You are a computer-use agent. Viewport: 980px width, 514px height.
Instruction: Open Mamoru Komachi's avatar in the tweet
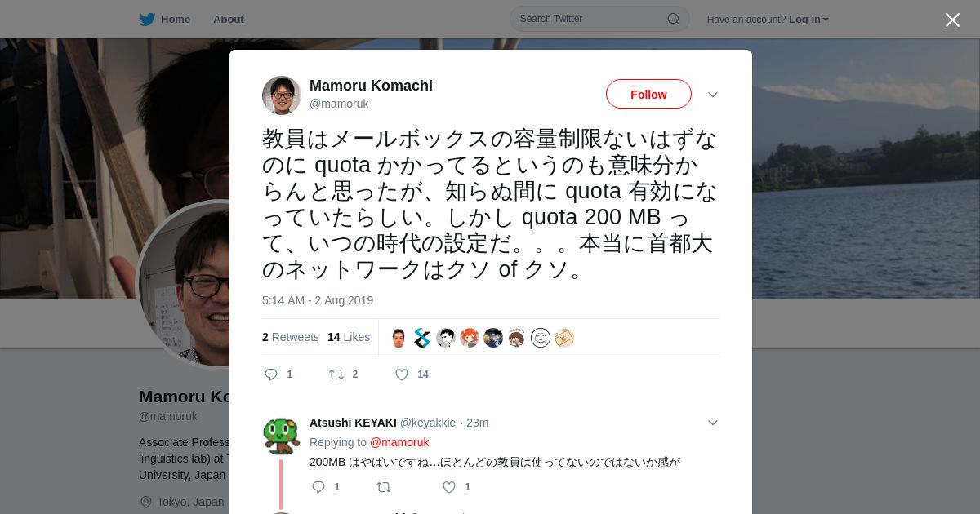click(x=282, y=95)
